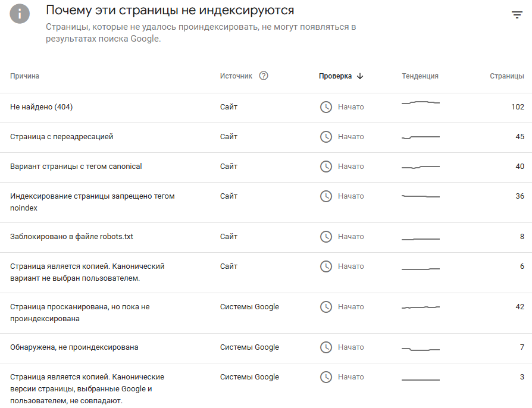Open the noindex tag reason row
Viewport: 532px width, 408px height.
[x=266, y=202]
